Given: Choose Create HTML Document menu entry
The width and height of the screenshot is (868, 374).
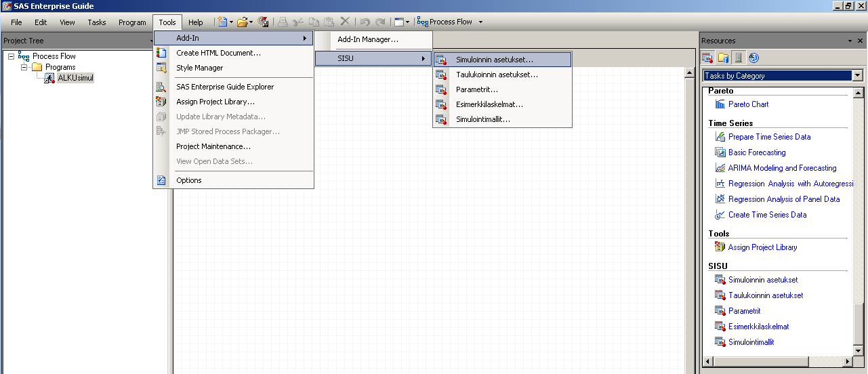Looking at the screenshot, I should (x=233, y=53).
